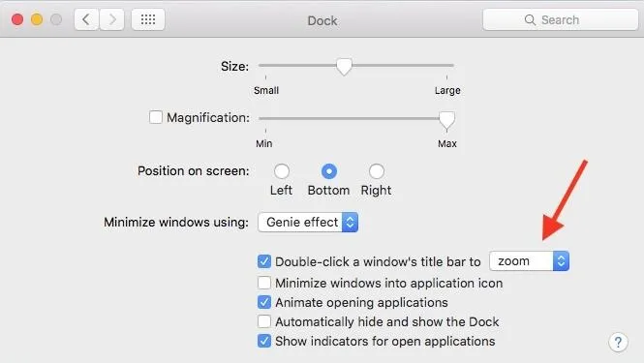Go forward with the right chevron button

pos(112,19)
